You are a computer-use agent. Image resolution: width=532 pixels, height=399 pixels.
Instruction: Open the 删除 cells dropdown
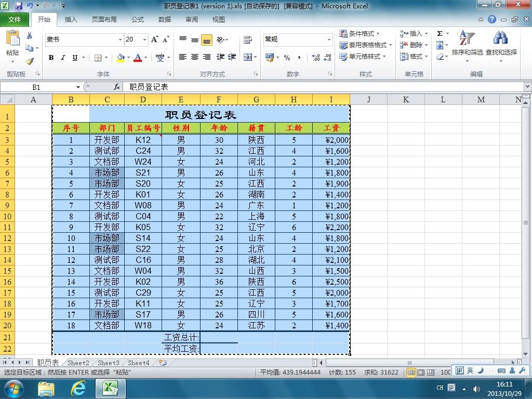[414, 45]
